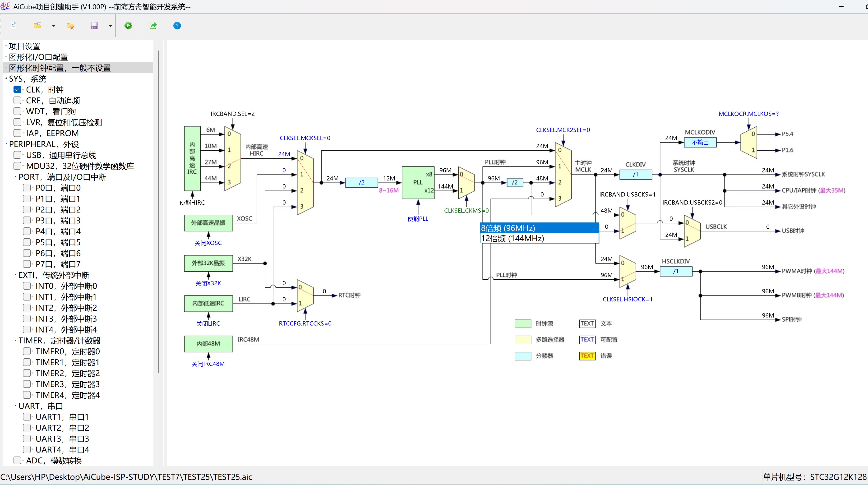This screenshot has width=868, height=485.
Task: Open the HSCLKDIV /1 divider box
Action: pos(676,271)
